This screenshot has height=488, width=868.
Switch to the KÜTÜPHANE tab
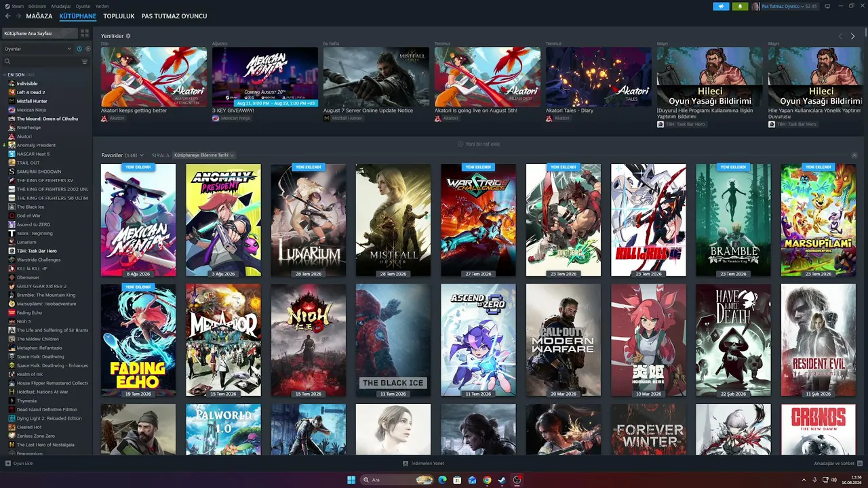pos(78,16)
